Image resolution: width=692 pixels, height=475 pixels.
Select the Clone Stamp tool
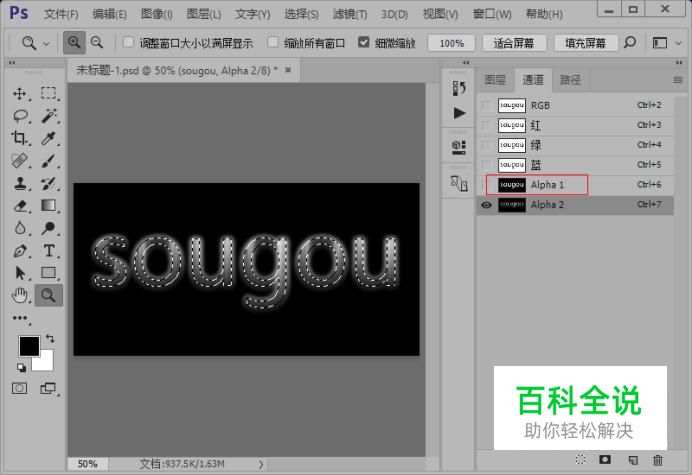[19, 183]
